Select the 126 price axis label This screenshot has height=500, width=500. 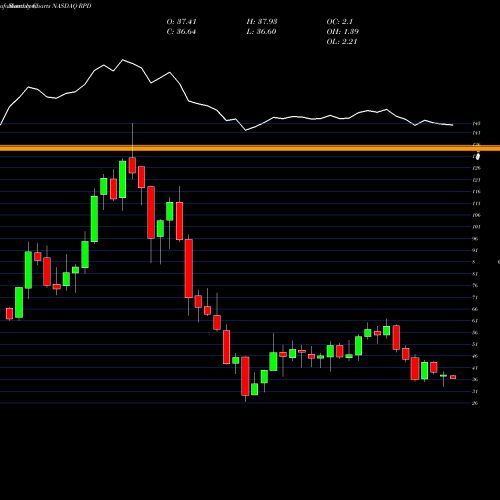(x=476, y=168)
